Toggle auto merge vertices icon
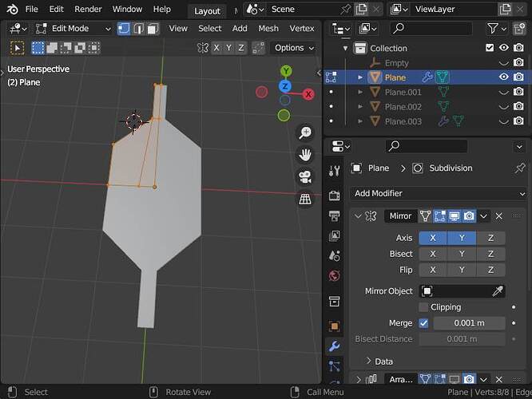 click(x=259, y=48)
